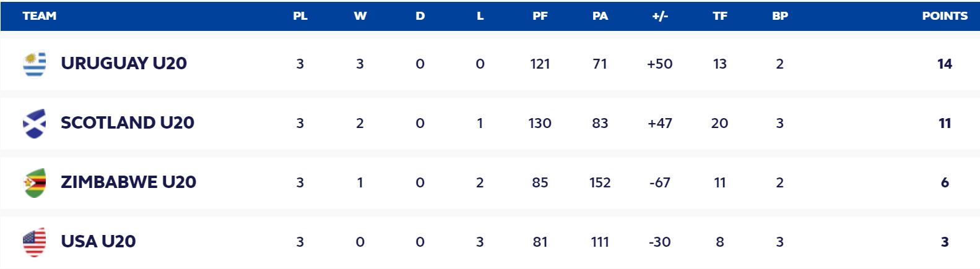Open the Uruguay U20 team link
This screenshot has height=269, width=980.
point(123,64)
